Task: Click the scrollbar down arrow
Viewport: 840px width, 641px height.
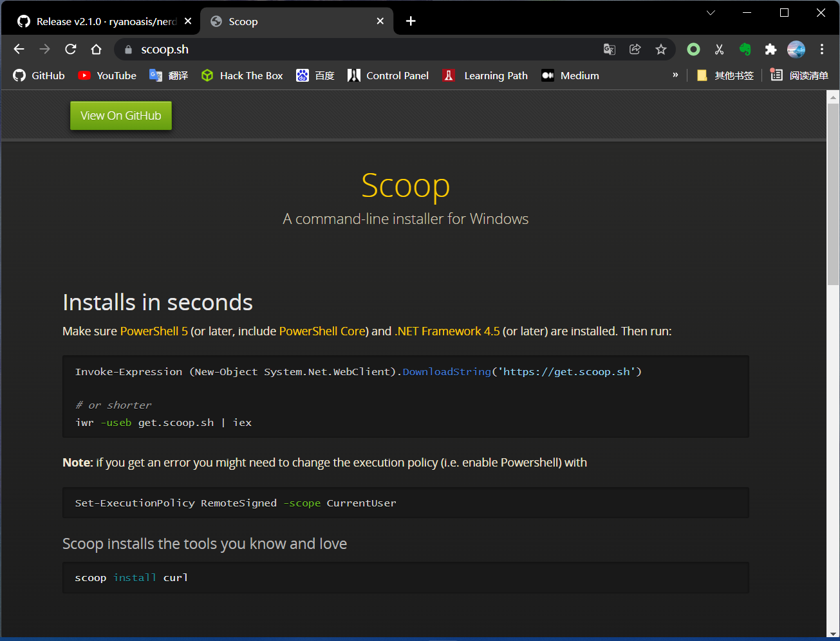Action: click(833, 634)
